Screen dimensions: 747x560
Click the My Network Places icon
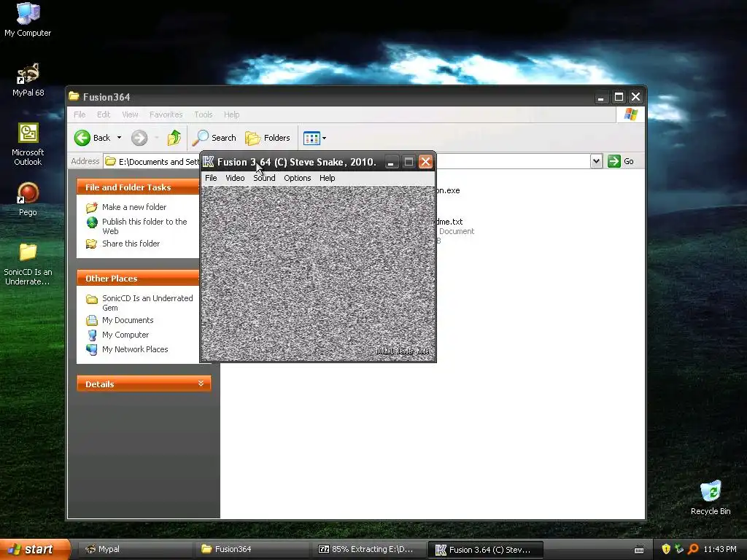tap(92, 349)
